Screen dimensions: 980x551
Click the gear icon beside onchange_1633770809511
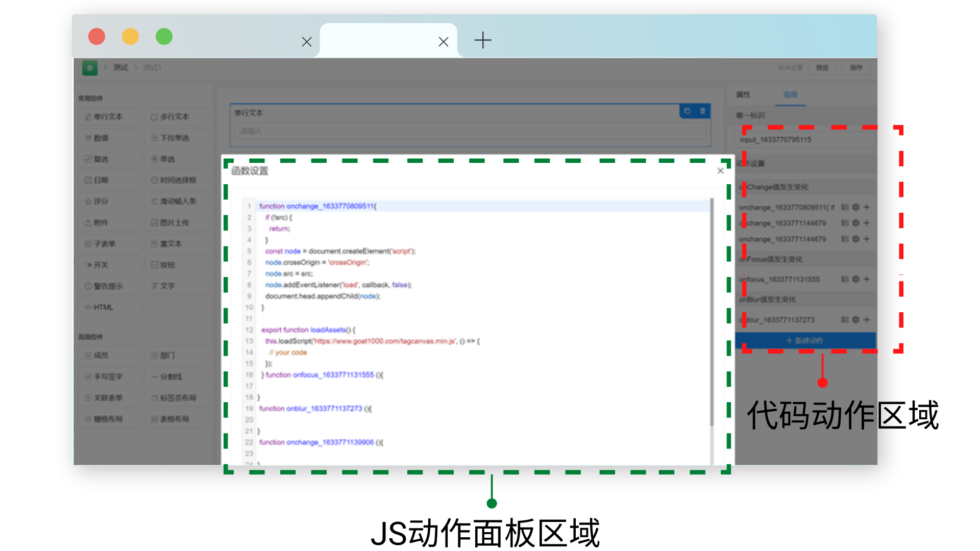point(856,207)
